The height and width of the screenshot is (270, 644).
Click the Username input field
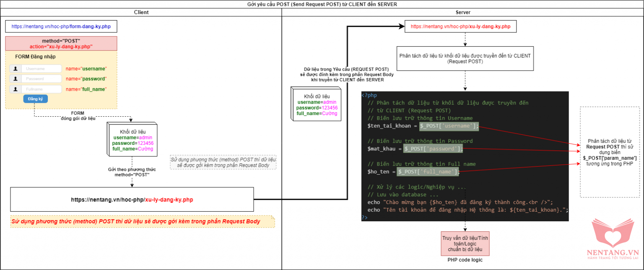pyautogui.click(x=42, y=68)
